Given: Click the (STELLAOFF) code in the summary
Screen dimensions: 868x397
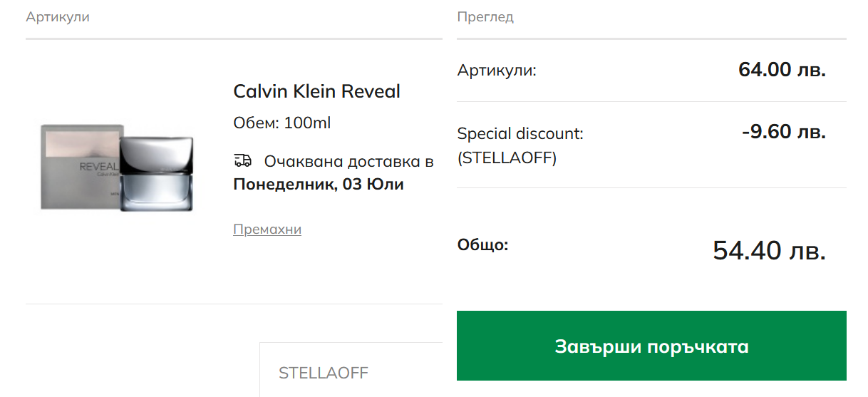Looking at the screenshot, I should coord(506,158).
